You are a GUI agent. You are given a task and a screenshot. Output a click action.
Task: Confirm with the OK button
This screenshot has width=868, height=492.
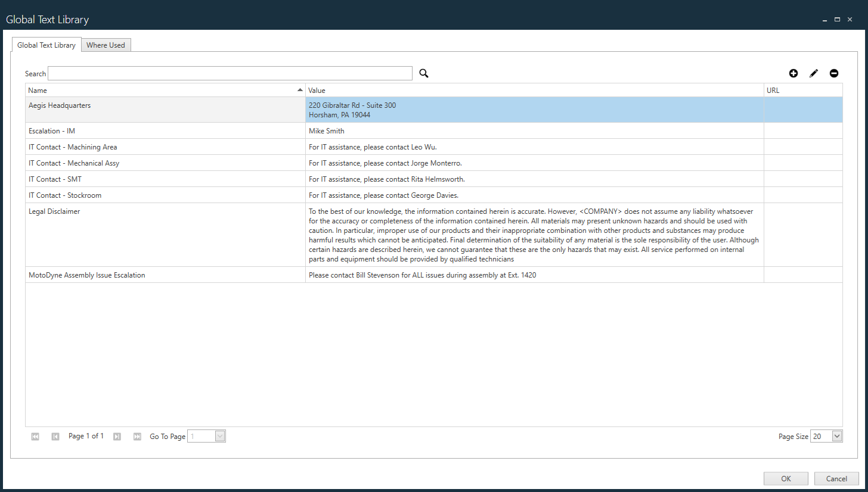point(786,478)
